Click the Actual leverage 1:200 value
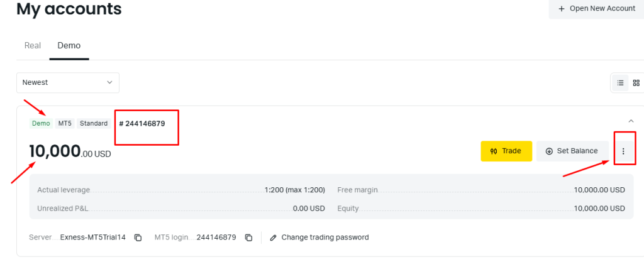 [294, 190]
